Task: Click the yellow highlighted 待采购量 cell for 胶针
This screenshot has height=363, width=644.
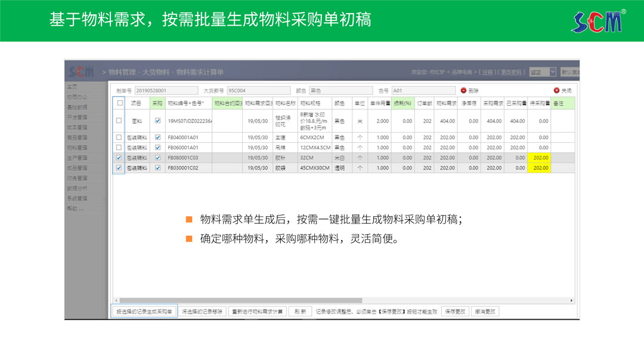Action: pyautogui.click(x=540, y=159)
